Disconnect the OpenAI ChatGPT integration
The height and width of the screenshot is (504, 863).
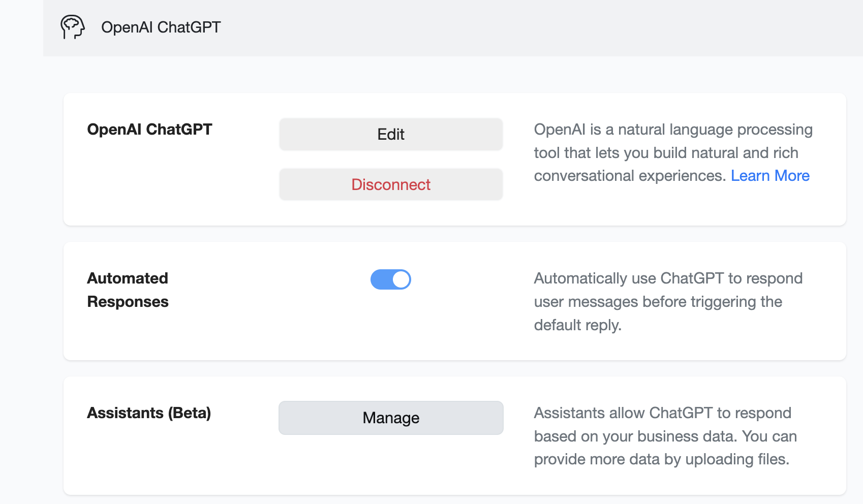[391, 184]
